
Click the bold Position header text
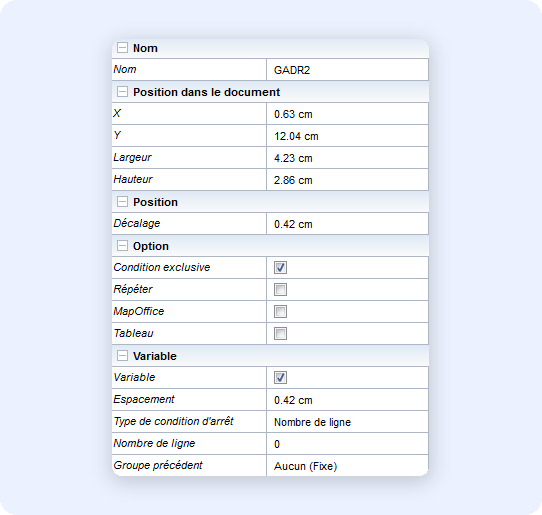[x=155, y=202]
